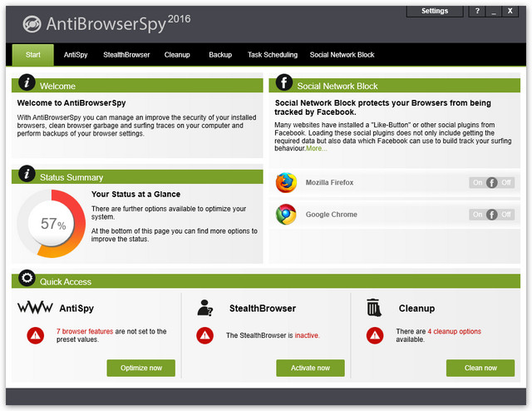Viewport: 532px width, 411px height.
Task: Minimize the AntiBrowserSpy window
Action: click(x=494, y=11)
